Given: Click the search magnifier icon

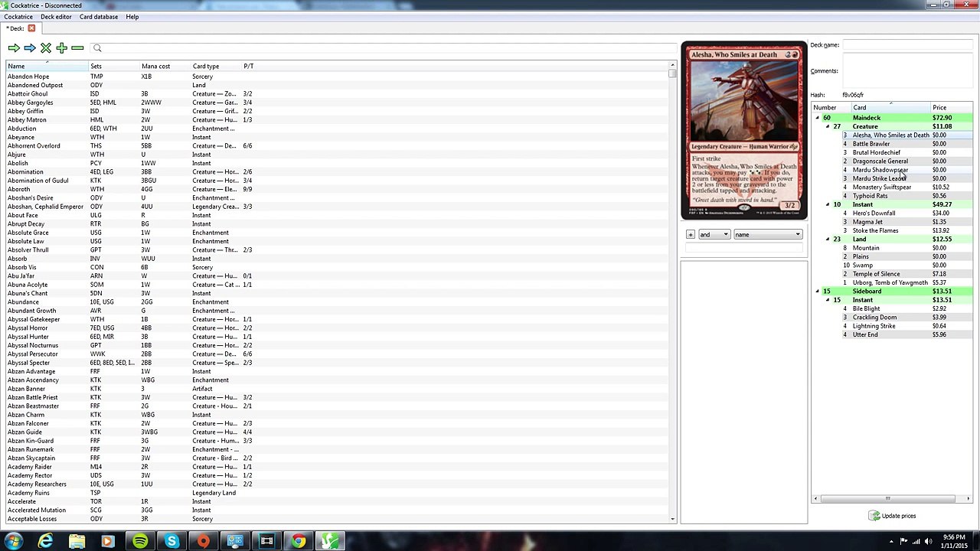Looking at the screenshot, I should [97, 48].
